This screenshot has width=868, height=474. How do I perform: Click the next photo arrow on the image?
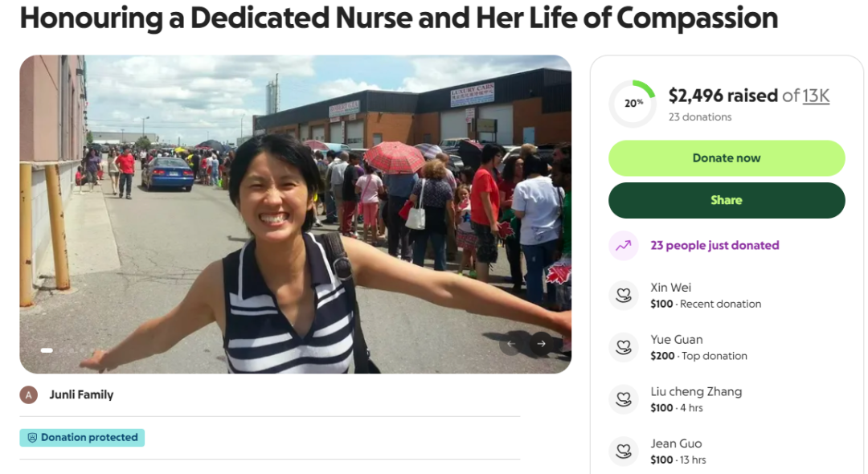tap(541, 344)
